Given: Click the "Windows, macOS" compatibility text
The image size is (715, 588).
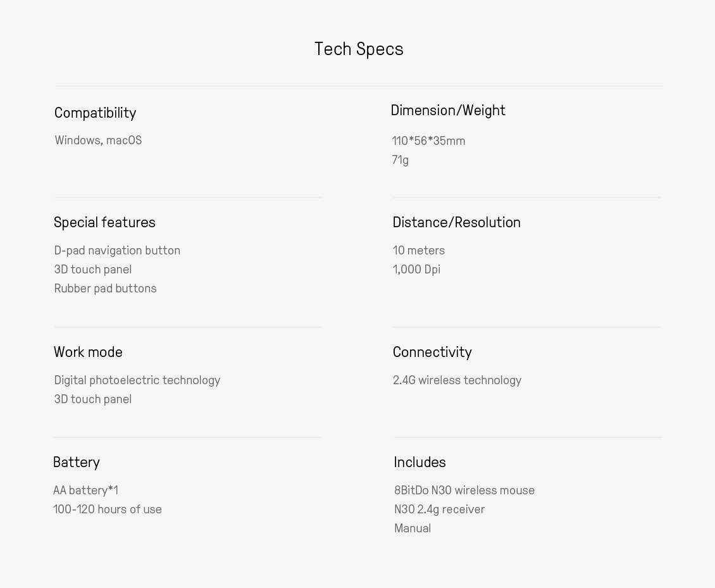Looking at the screenshot, I should tap(98, 141).
